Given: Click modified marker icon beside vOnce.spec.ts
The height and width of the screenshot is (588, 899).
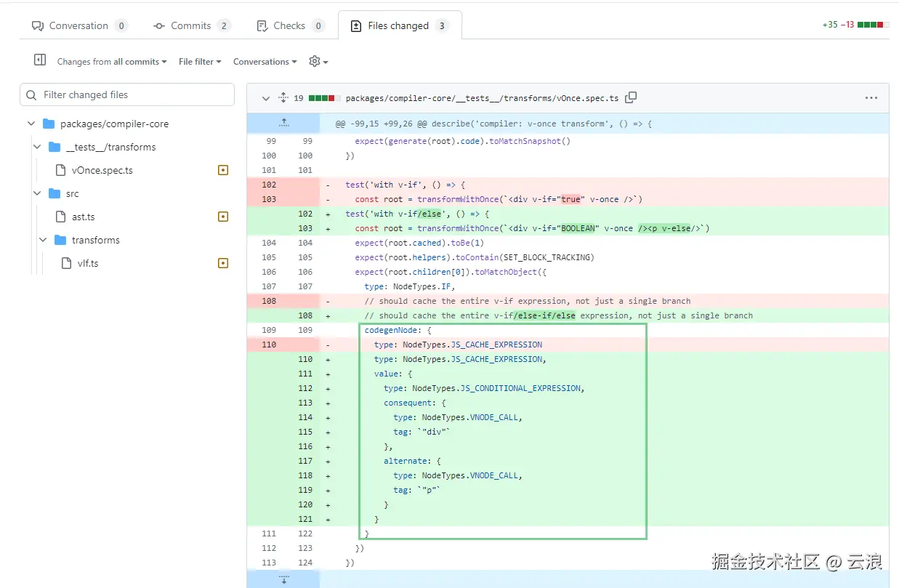Looking at the screenshot, I should pos(223,170).
